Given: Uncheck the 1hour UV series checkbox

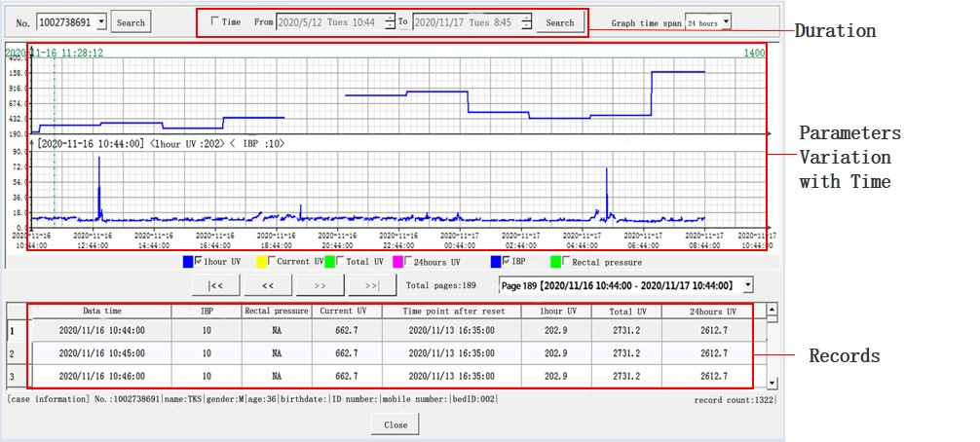Looking at the screenshot, I should coord(199,261).
